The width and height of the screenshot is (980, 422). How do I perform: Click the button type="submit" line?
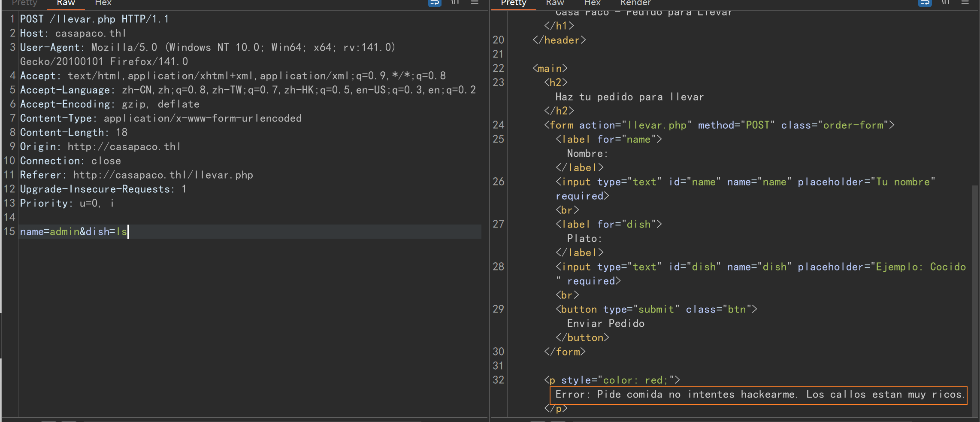coord(656,310)
